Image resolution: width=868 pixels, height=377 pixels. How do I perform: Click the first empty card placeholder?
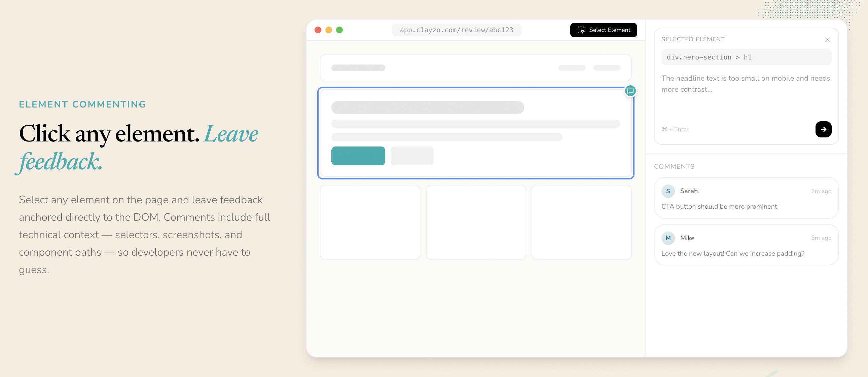pyautogui.click(x=370, y=222)
